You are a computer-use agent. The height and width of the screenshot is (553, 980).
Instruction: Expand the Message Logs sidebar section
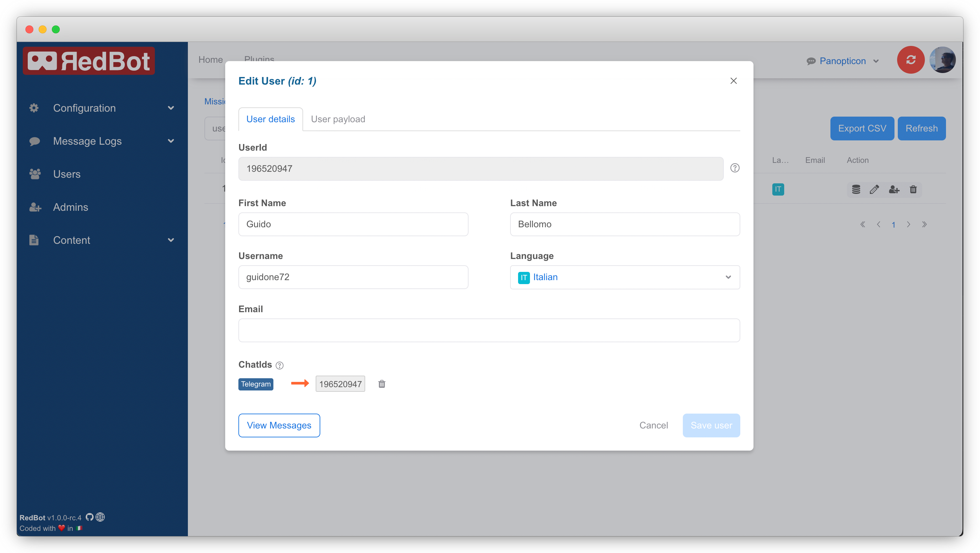(102, 141)
